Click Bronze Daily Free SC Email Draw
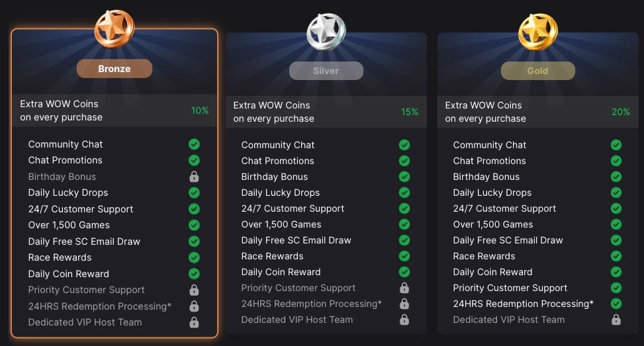Screen dimensions: 644x346 84,241
